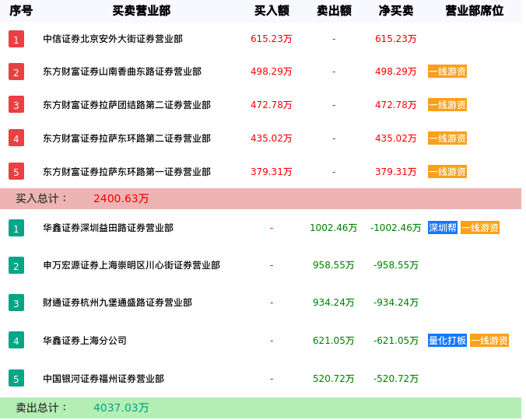
Task: Click the 营业部席位 column header
Action: click(x=474, y=11)
